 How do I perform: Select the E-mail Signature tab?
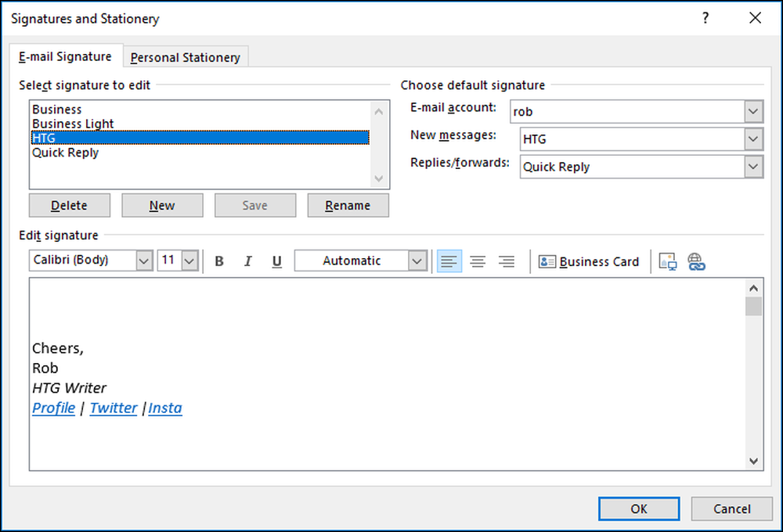click(x=65, y=56)
